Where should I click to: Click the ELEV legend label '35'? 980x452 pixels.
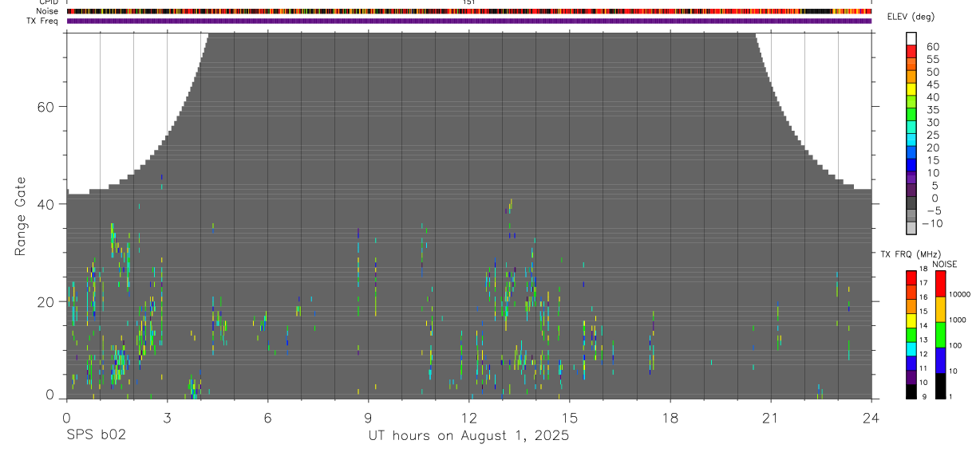[933, 109]
